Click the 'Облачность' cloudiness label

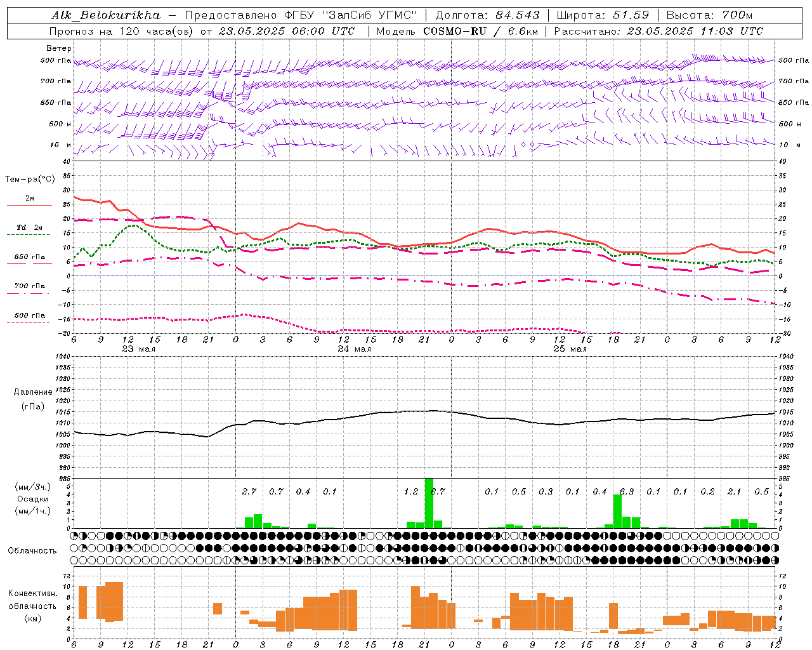coord(32,550)
